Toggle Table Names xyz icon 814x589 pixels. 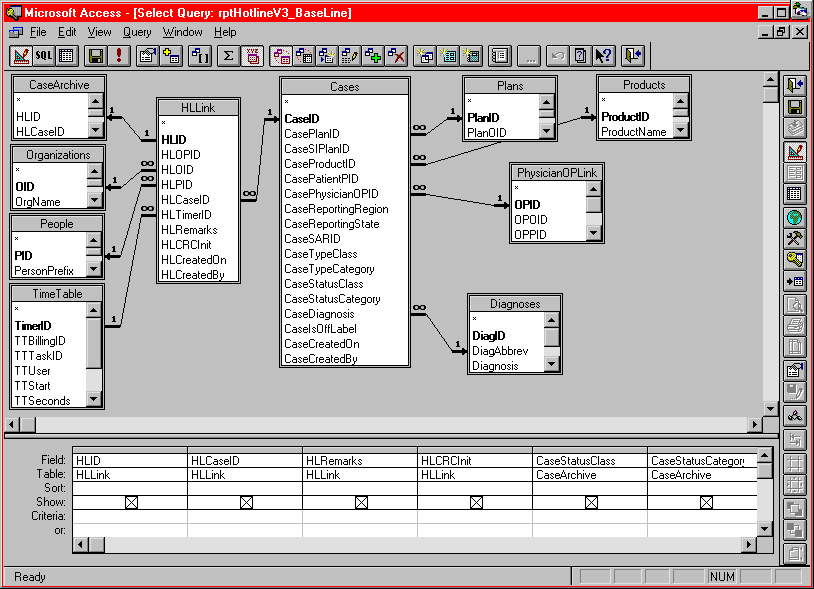click(x=252, y=56)
